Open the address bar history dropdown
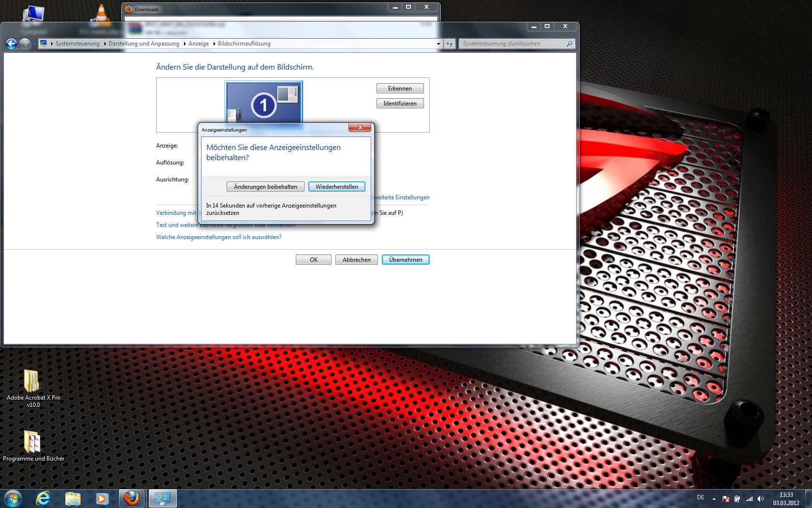The height and width of the screenshot is (508, 812). (438, 44)
